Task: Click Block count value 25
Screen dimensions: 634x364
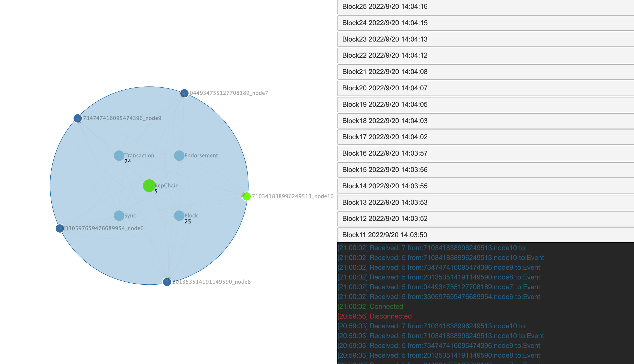Action: [188, 222]
